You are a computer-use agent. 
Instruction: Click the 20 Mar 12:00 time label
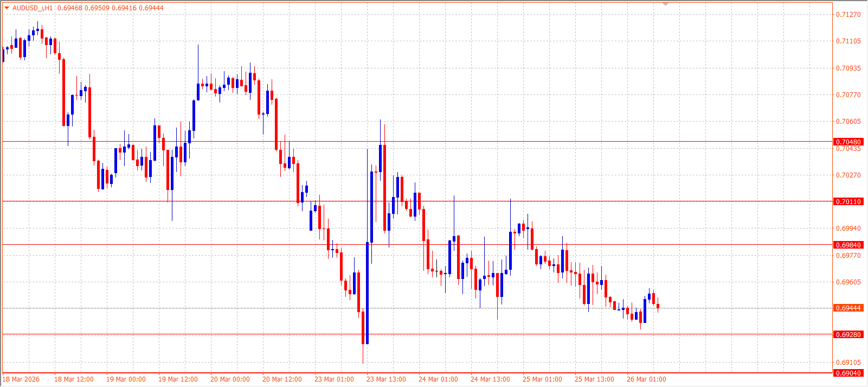pyautogui.click(x=282, y=379)
